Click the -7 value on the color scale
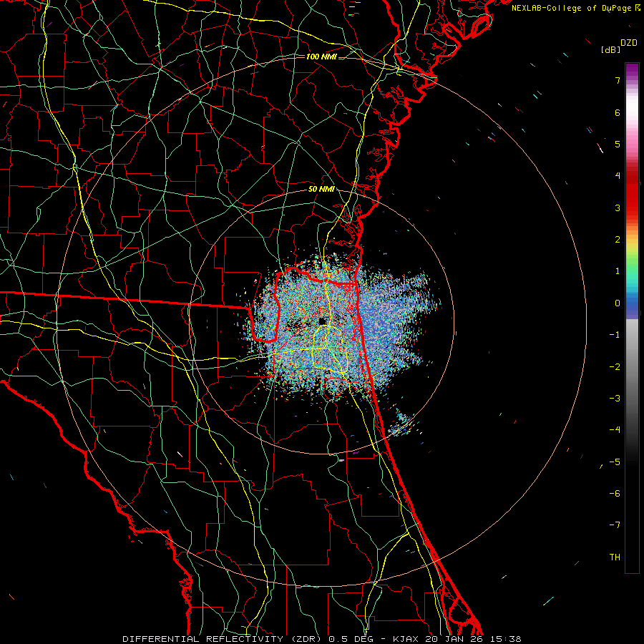Screen dimensions: 644x644 pos(615,525)
